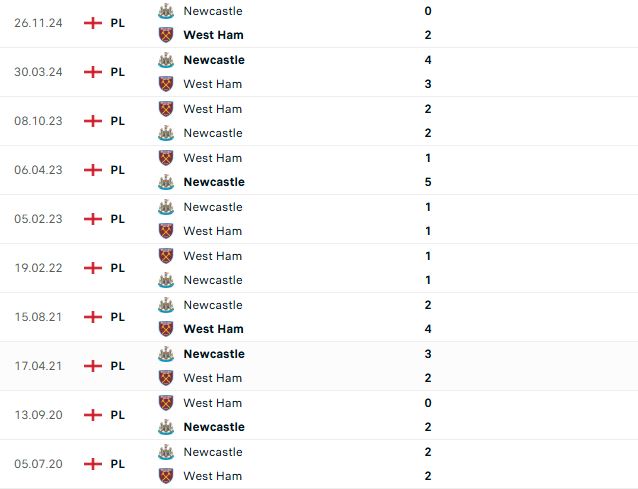Select PL league label for 08.10.23 match
Image resolution: width=638 pixels, height=489 pixels.
[118, 121]
